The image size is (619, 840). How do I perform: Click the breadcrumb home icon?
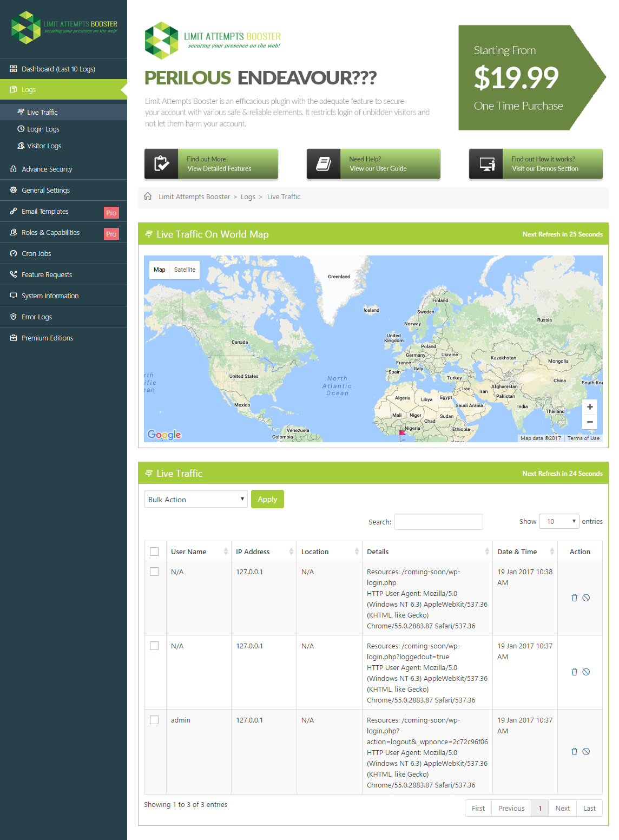coord(148,196)
